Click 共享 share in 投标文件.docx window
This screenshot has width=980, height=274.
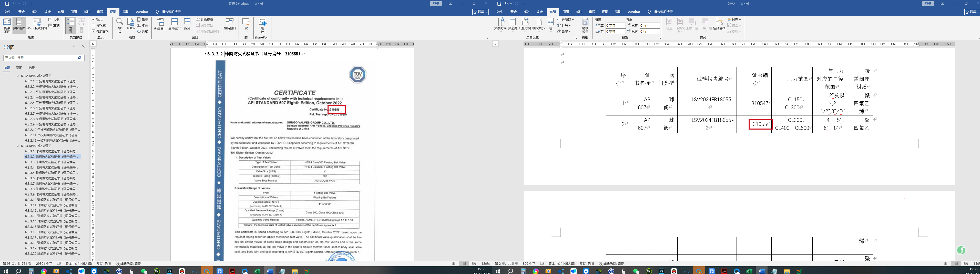pyautogui.click(x=481, y=12)
